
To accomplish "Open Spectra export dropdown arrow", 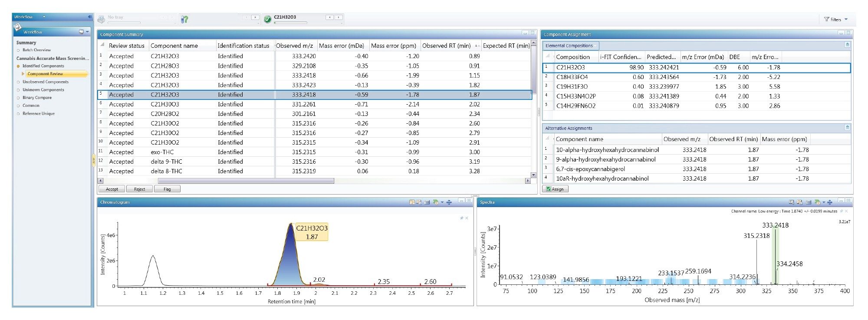I will (824, 202).
